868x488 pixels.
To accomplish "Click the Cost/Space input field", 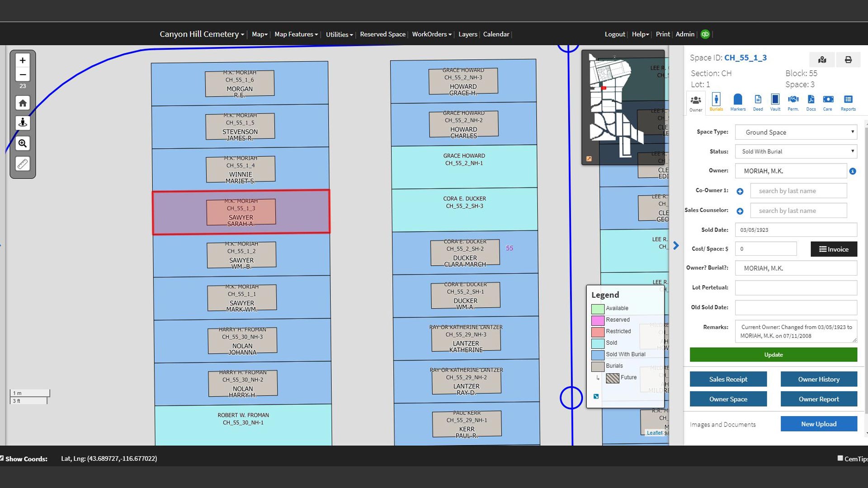I will (766, 249).
